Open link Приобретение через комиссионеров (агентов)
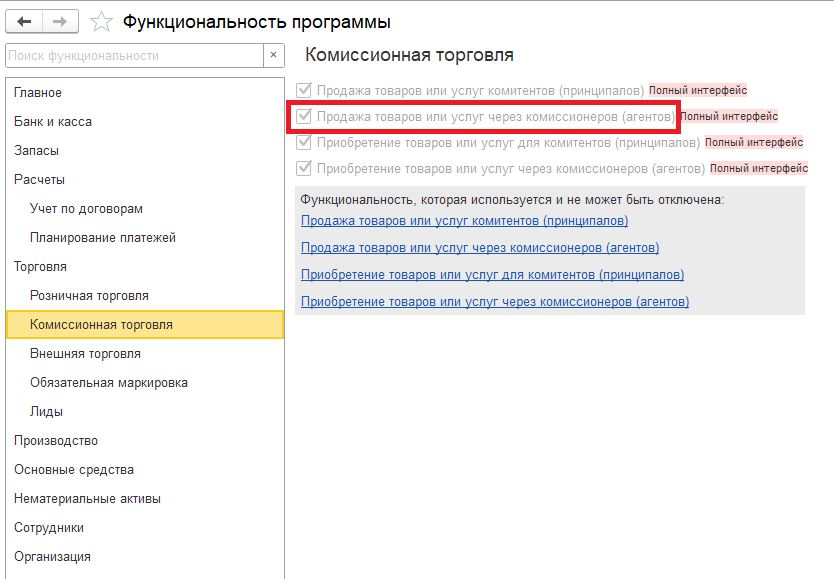Screen dimensions: 834x579 tap(495, 301)
